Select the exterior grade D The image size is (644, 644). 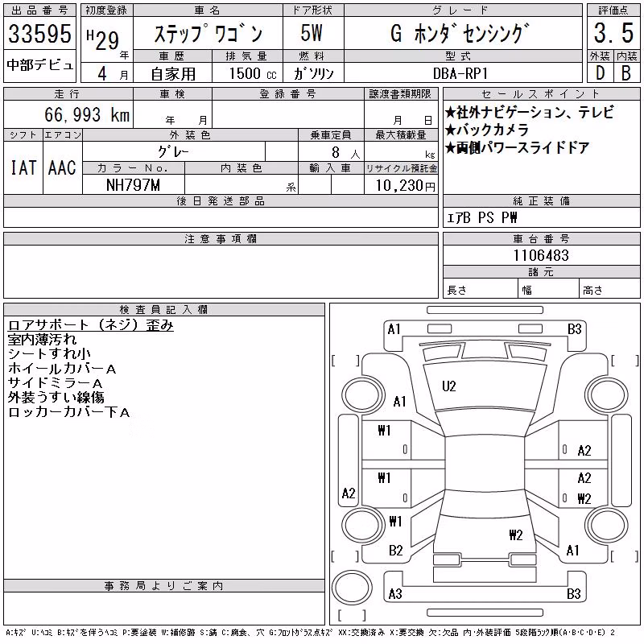(x=600, y=73)
